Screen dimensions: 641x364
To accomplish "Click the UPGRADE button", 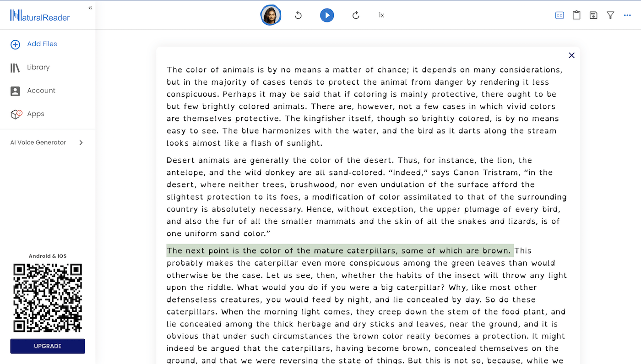I will point(48,346).
